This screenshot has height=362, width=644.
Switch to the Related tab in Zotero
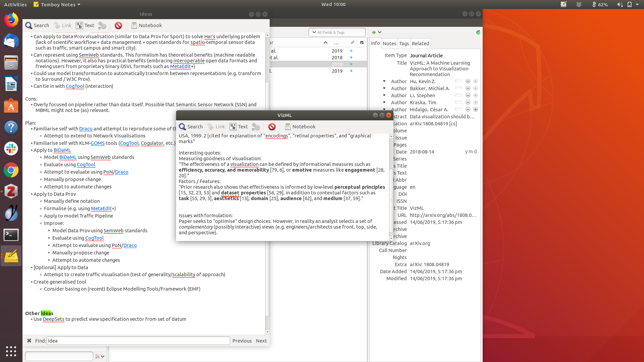(420, 44)
